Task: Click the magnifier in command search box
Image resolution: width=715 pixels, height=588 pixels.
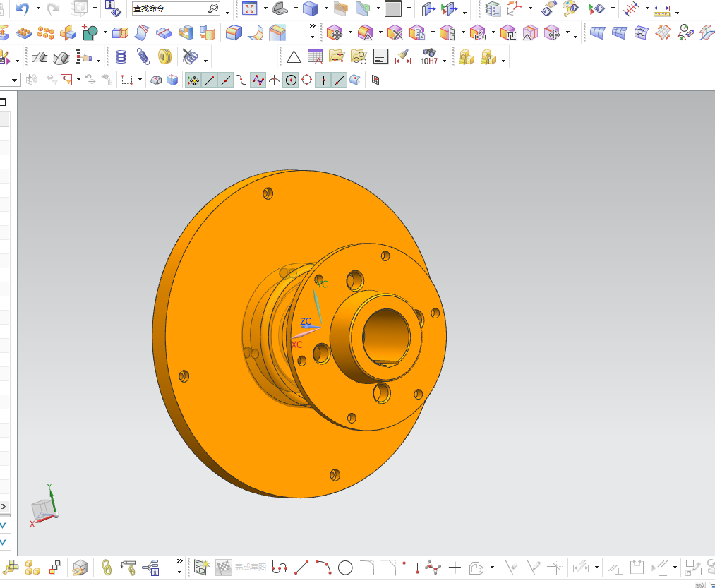Action: [x=213, y=8]
